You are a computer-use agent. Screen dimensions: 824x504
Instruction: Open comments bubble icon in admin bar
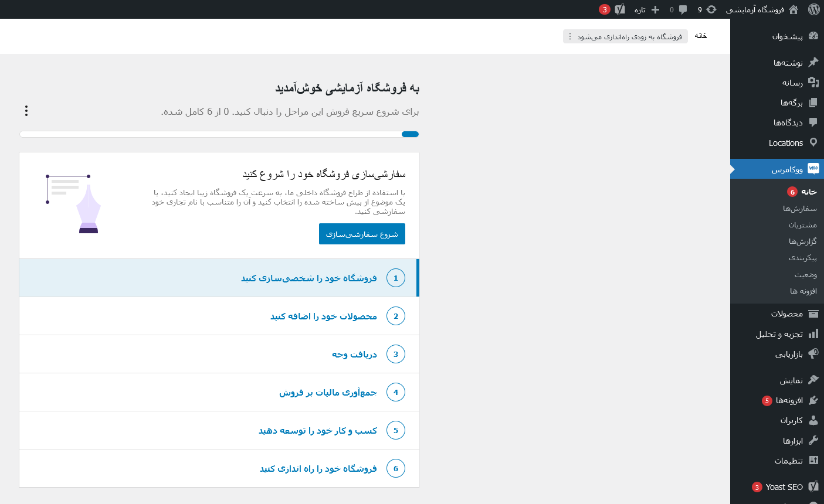click(683, 9)
